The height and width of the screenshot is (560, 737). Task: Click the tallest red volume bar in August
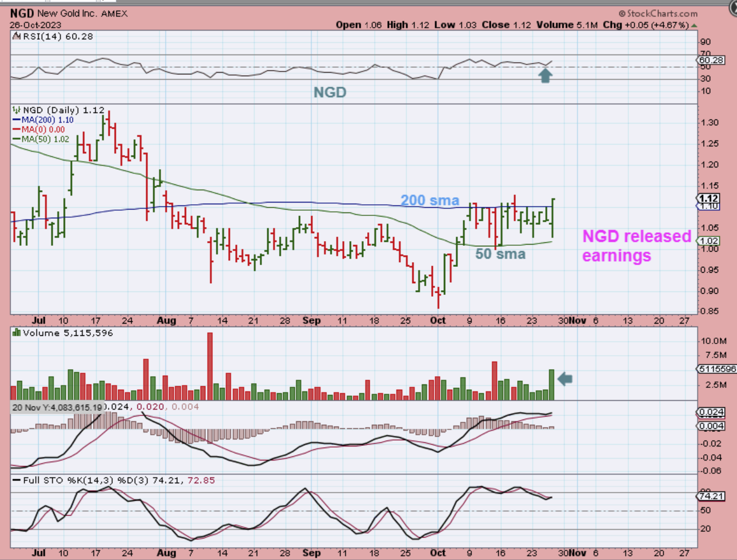(210, 366)
